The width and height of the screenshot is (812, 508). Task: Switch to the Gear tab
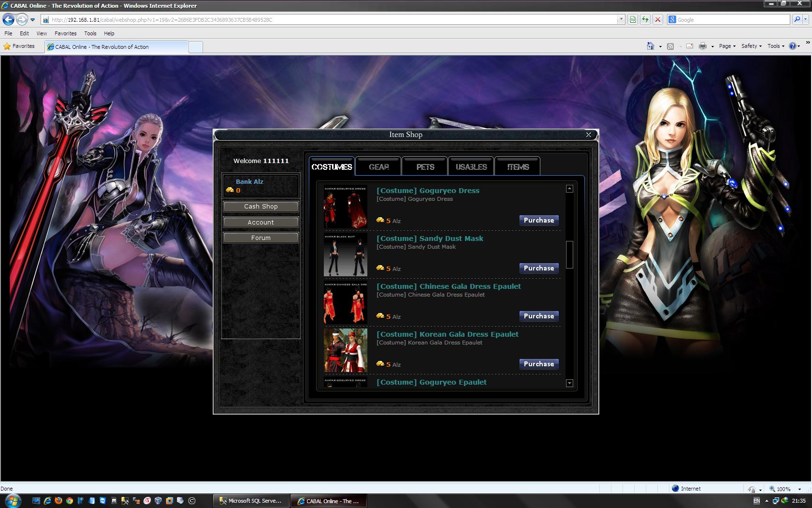(378, 166)
